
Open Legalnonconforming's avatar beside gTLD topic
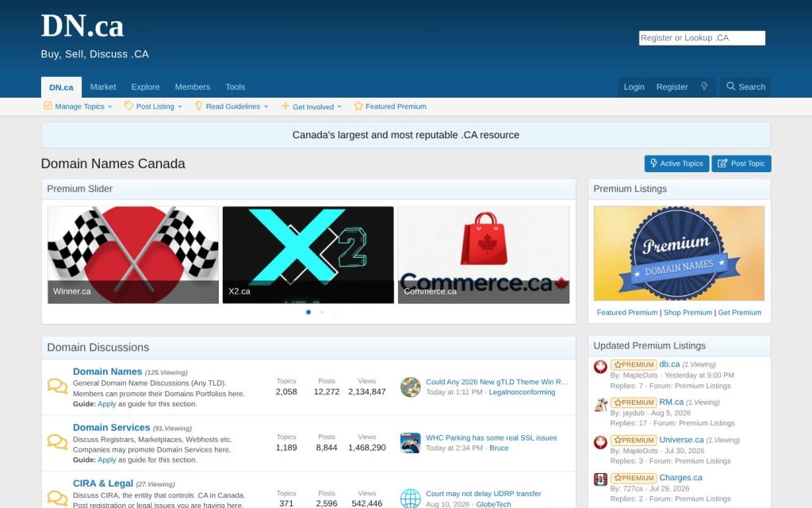click(411, 387)
